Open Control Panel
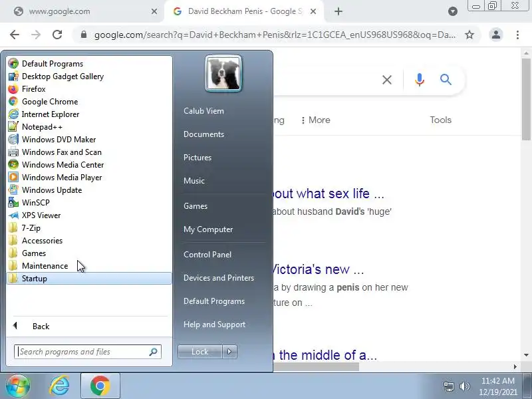The width and height of the screenshot is (532, 399). [x=207, y=255]
